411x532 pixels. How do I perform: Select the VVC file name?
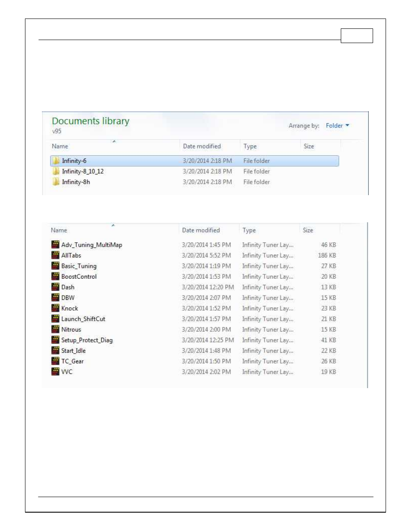pos(67,372)
